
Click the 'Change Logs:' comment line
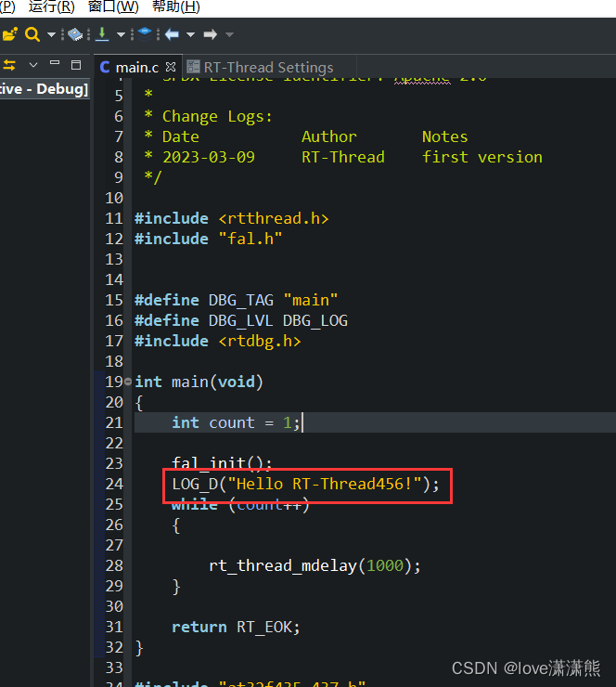point(217,117)
